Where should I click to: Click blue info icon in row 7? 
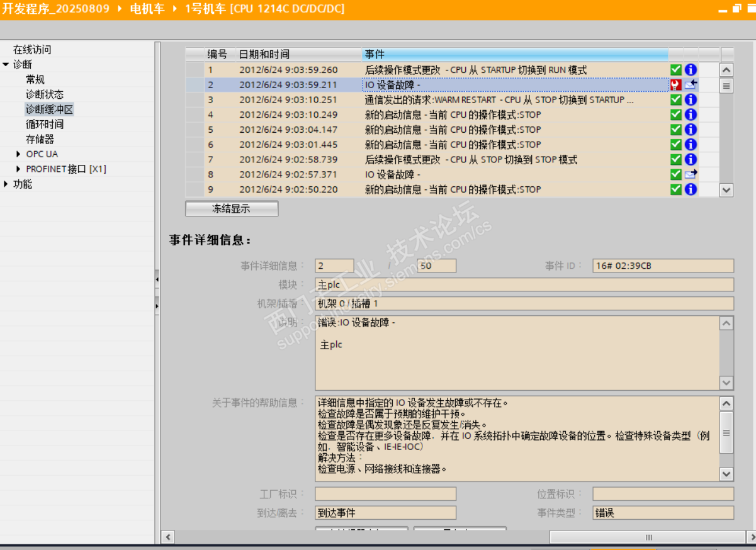pos(691,159)
